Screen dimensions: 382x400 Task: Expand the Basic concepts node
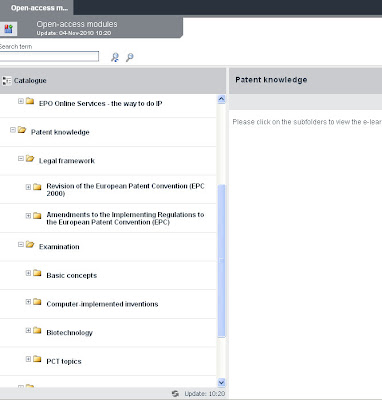(x=28, y=273)
